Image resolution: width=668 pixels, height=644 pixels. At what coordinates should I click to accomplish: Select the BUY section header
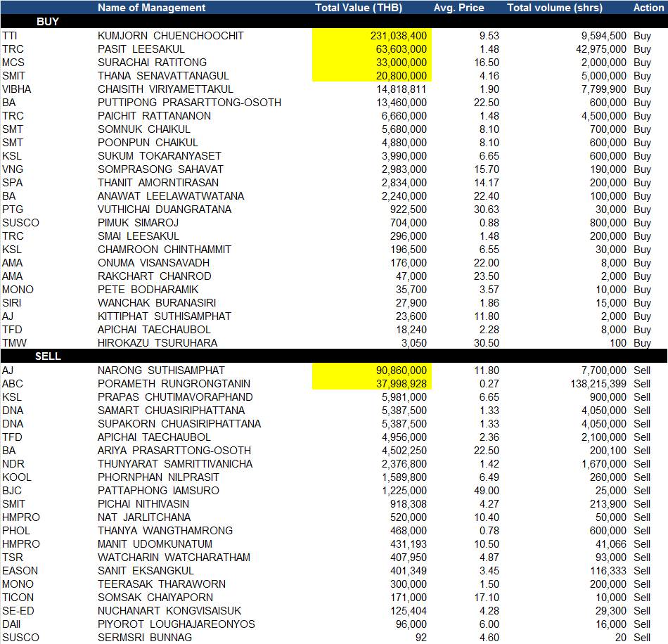(48, 22)
